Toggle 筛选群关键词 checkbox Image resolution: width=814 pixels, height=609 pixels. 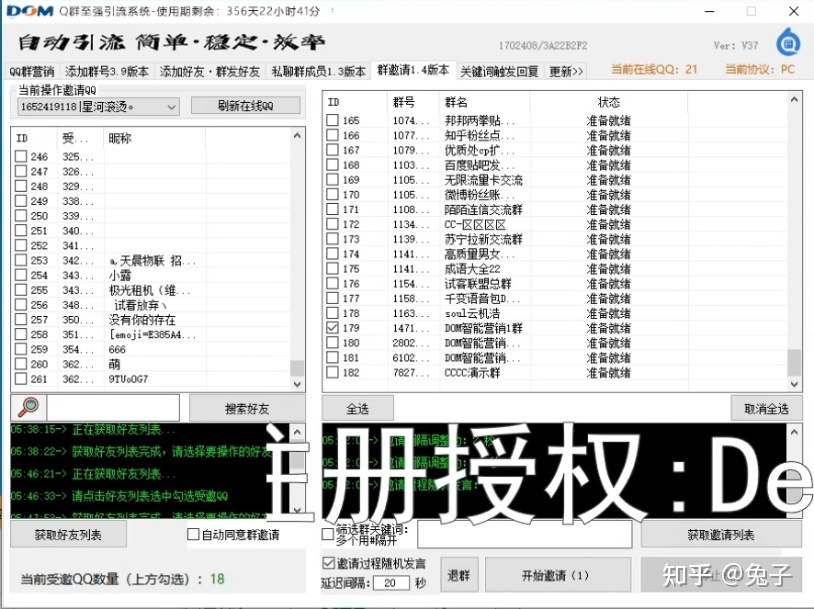[x=328, y=534]
